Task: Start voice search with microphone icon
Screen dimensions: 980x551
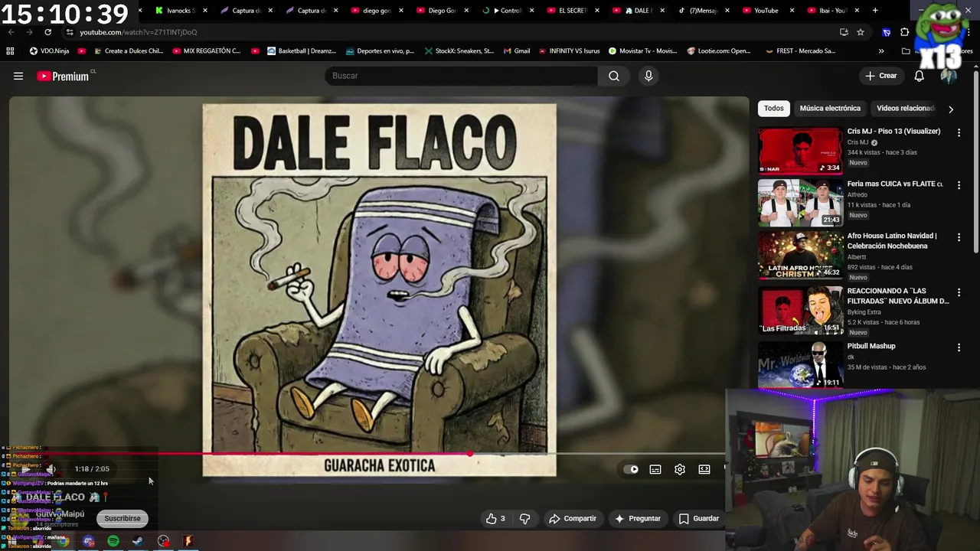Action: (x=648, y=76)
